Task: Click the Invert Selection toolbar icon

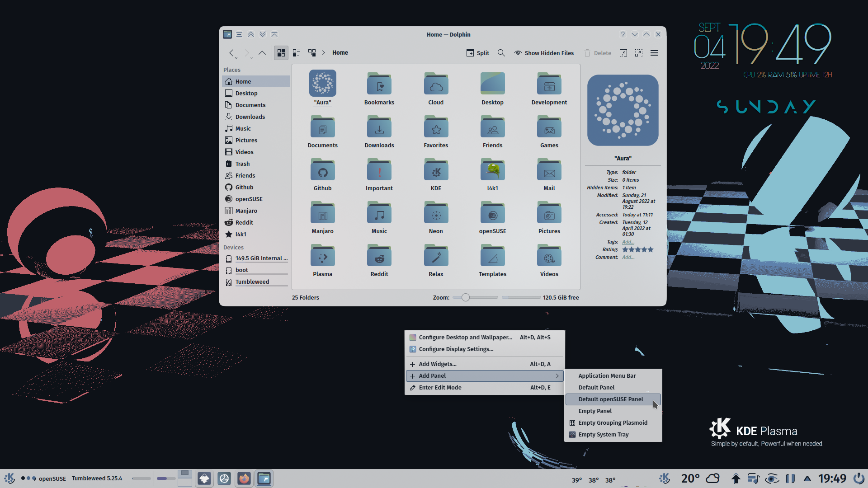Action: click(639, 53)
